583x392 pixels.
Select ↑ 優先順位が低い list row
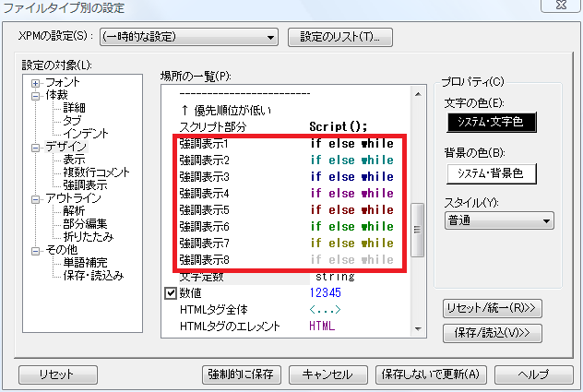(286, 111)
